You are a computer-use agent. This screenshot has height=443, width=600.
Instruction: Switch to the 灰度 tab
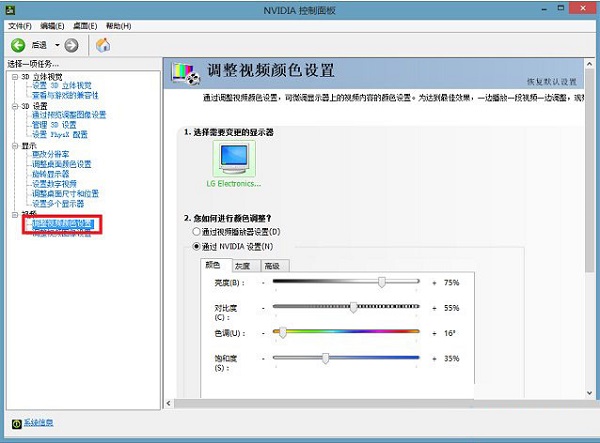[x=242, y=266]
